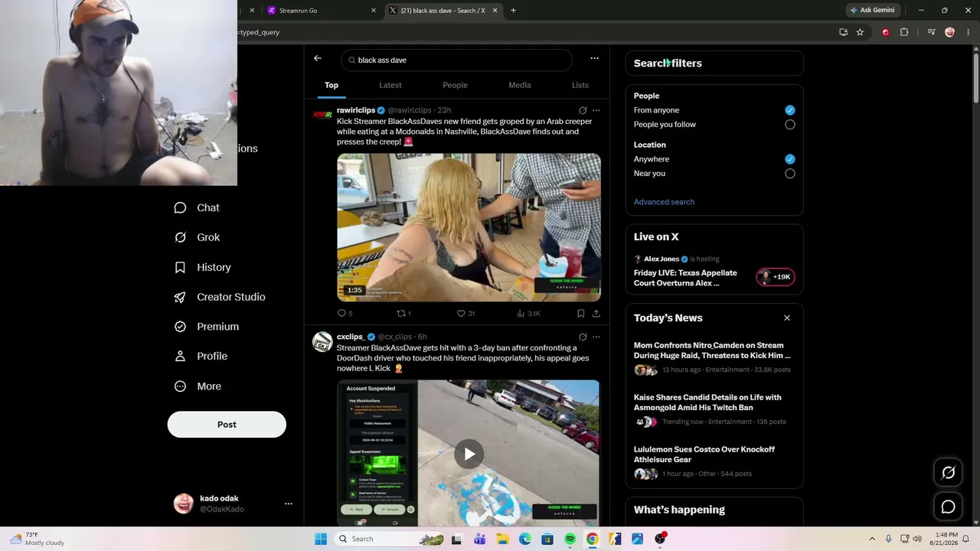Open History in the X sidebar
The image size is (980, 551).
point(202,267)
